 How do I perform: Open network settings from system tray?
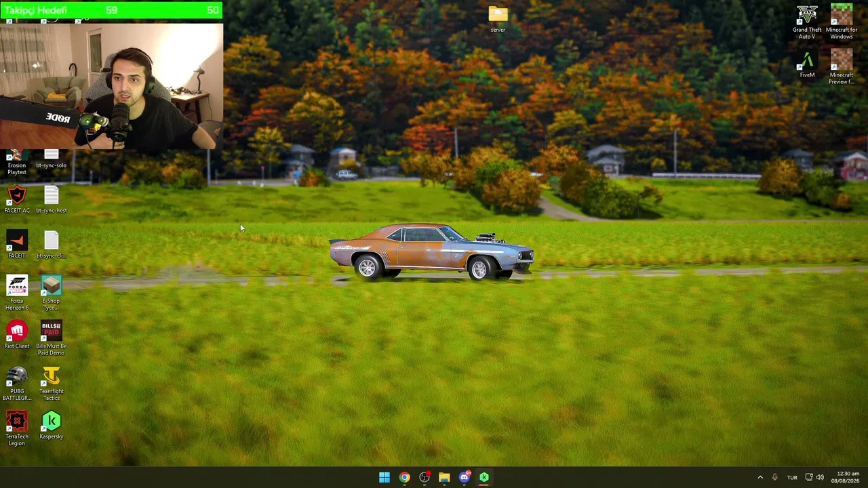pyautogui.click(x=808, y=477)
